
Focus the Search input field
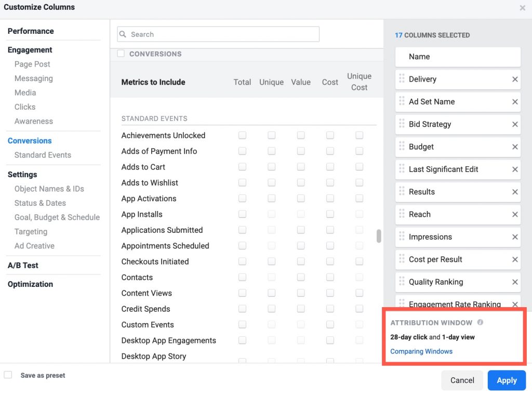[x=223, y=34]
